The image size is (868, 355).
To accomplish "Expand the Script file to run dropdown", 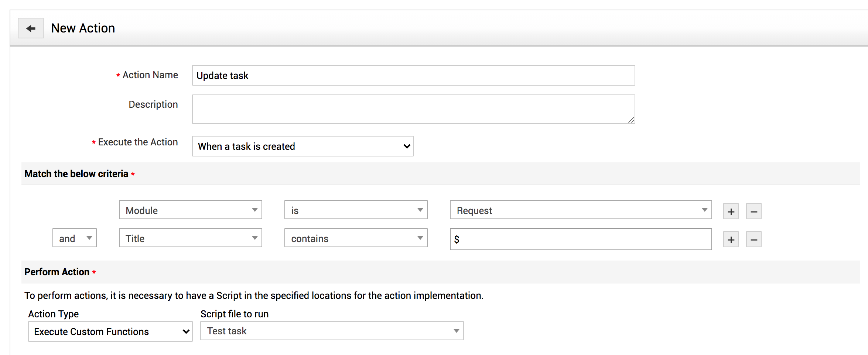I will tap(332, 331).
